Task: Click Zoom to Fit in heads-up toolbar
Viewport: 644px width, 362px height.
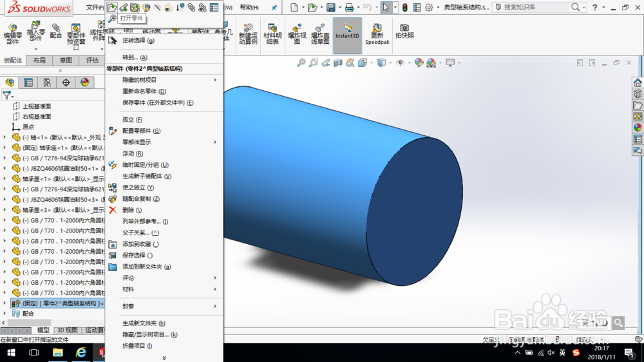Action: pos(301,62)
